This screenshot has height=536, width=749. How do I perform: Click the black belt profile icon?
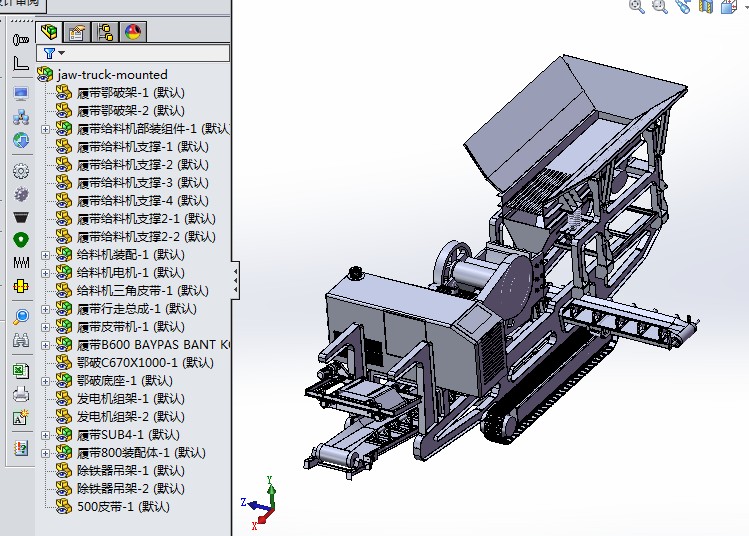click(21, 218)
